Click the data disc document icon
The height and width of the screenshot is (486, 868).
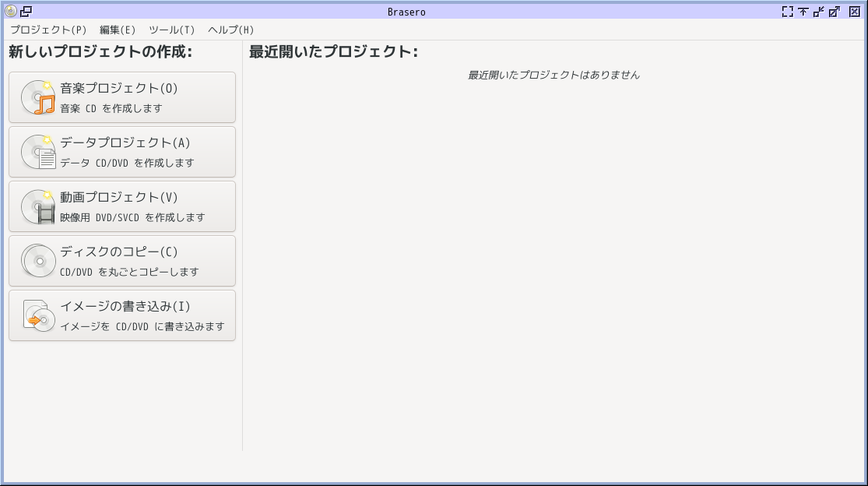(38, 152)
